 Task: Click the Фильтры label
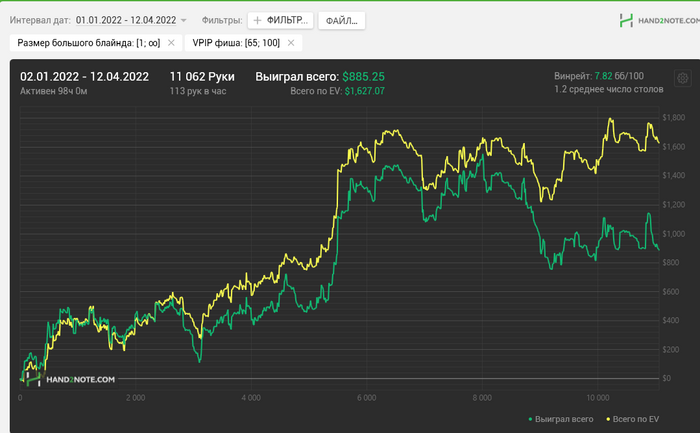222,21
